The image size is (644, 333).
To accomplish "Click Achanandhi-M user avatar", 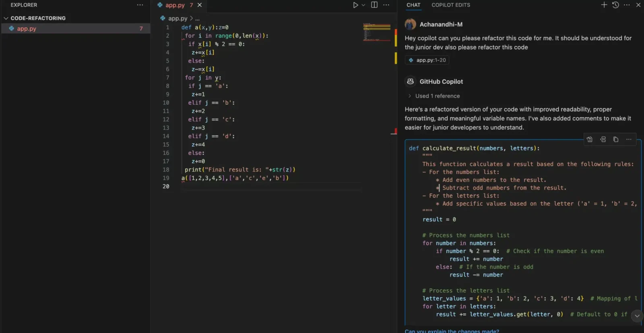I will coord(410,24).
